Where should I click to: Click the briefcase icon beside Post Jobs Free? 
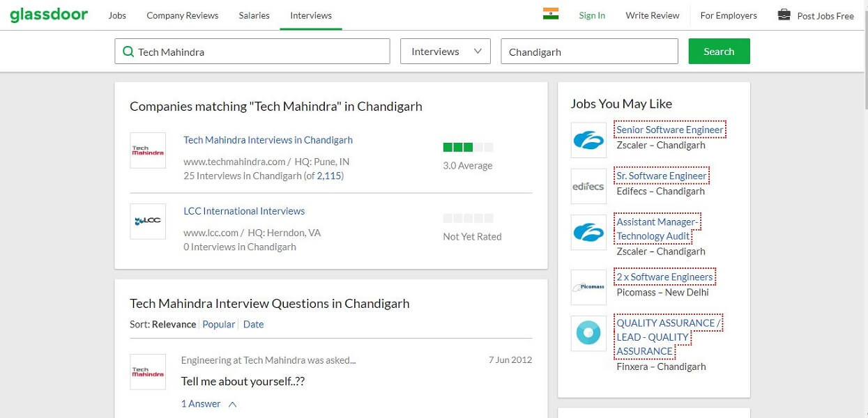click(x=784, y=15)
